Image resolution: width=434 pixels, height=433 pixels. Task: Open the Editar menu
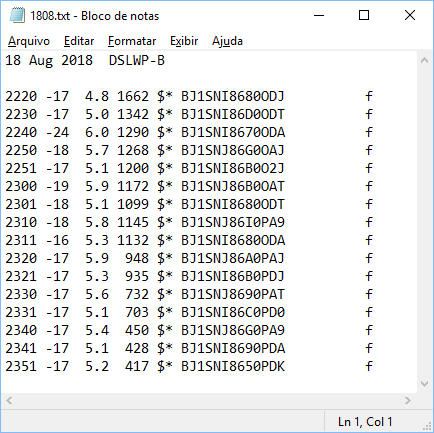[79, 41]
